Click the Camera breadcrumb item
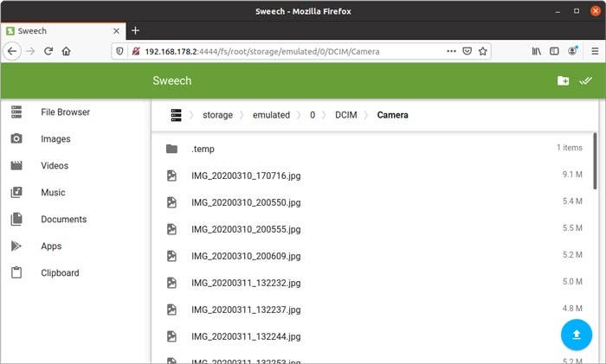Screen dimensions: 606x364 393,115
